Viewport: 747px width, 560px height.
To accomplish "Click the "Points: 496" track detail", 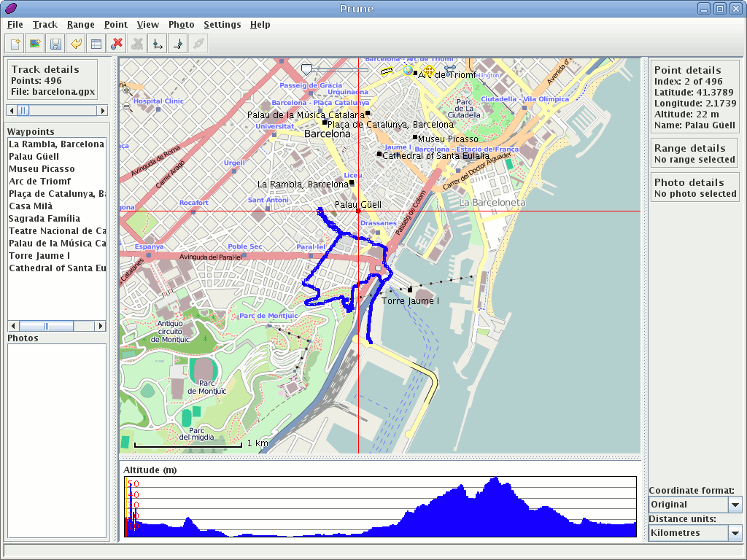I will click(36, 81).
